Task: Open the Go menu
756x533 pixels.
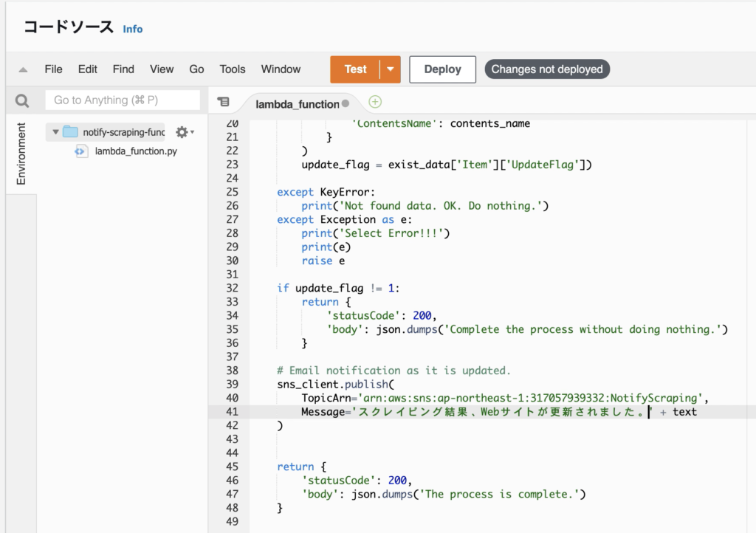Action: pos(196,69)
